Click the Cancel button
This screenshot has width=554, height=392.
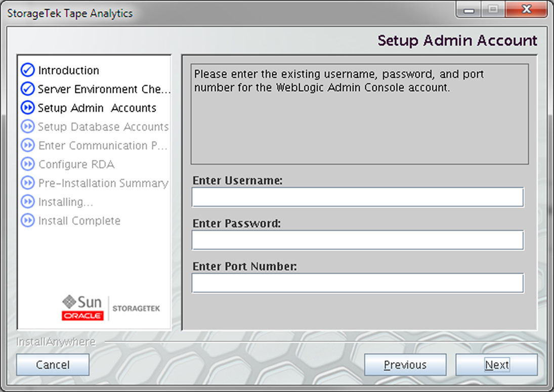(x=53, y=365)
